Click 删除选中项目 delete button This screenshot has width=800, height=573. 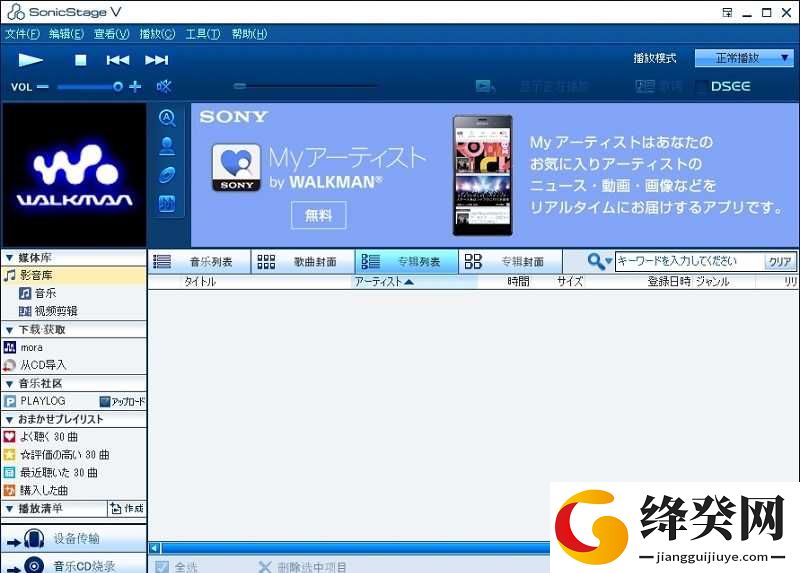click(x=303, y=567)
